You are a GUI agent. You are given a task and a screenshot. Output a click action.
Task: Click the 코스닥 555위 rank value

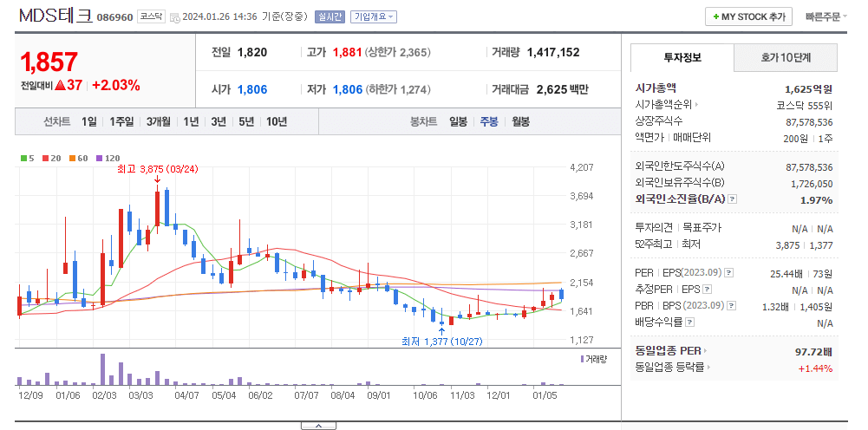click(805, 105)
